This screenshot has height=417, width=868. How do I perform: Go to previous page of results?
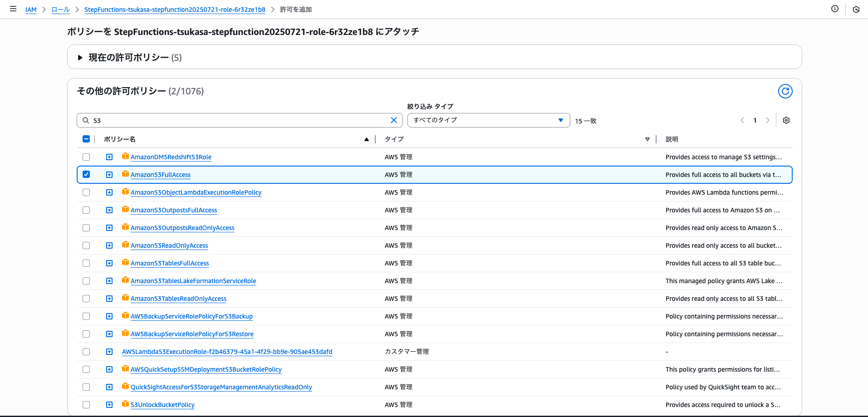[x=742, y=120]
